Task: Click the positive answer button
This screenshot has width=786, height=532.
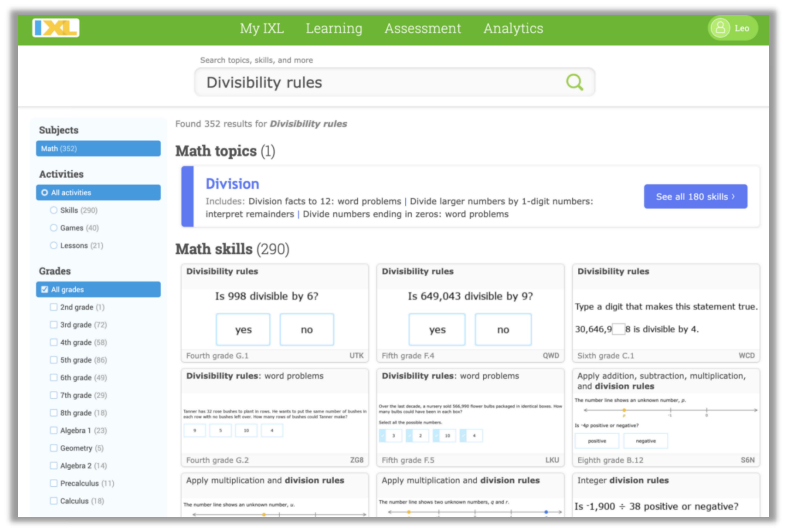Action: (x=597, y=441)
